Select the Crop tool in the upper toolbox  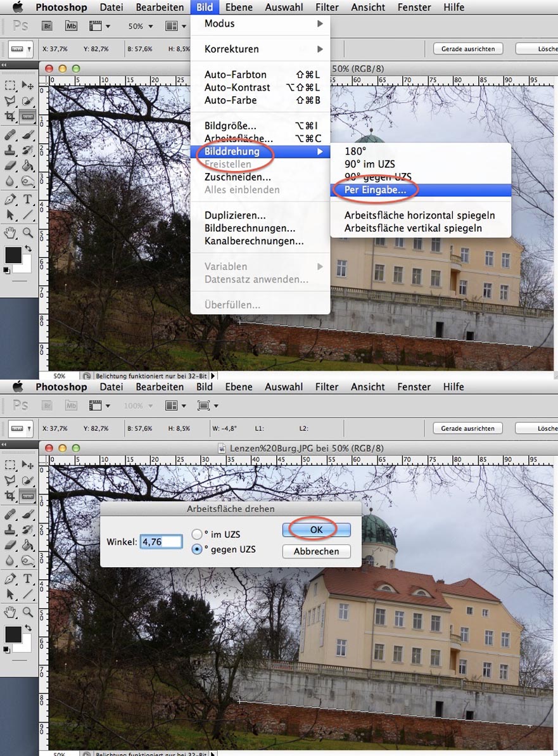10,117
